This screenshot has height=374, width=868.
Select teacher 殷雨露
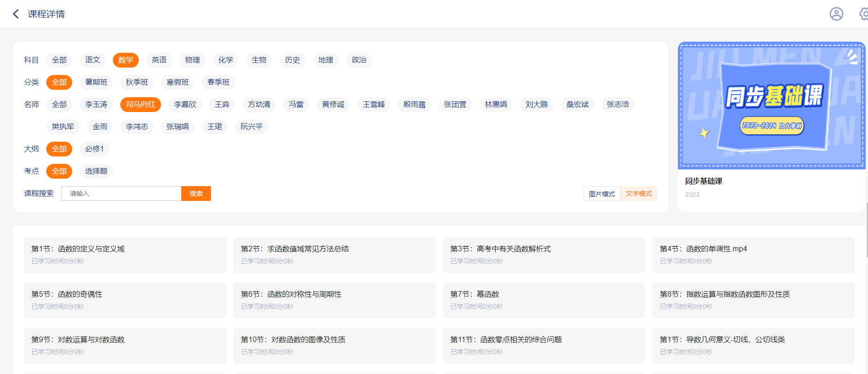pos(415,104)
